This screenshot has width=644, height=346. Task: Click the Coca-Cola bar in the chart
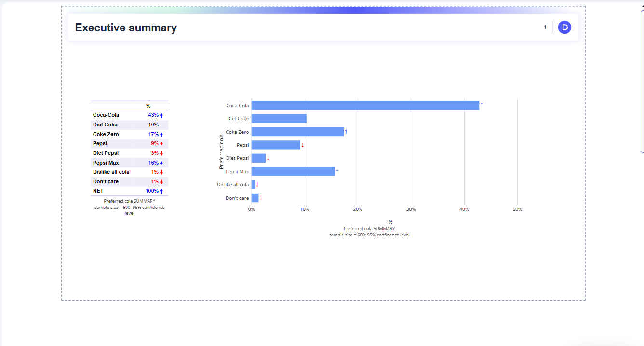click(365, 105)
